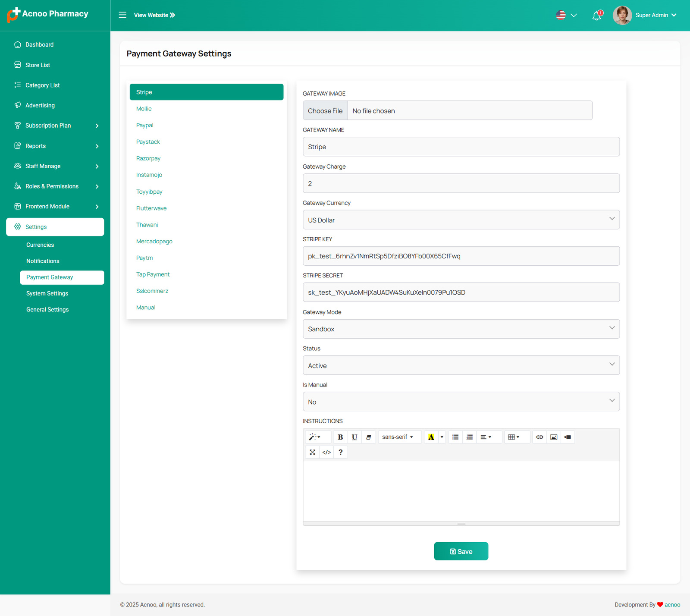Select the Paypal gateway tab
690x616 pixels.
coord(145,125)
